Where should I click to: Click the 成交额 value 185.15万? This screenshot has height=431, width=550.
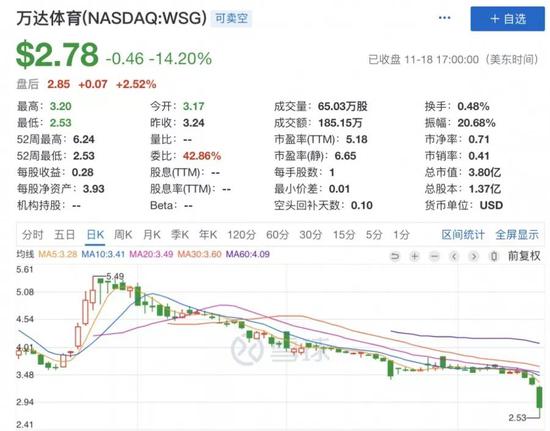pos(340,123)
